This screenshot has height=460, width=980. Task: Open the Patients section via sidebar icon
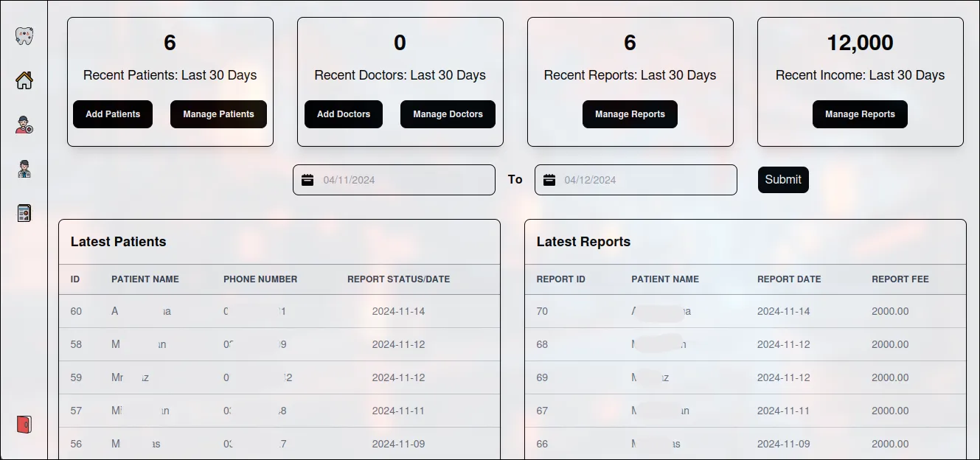tap(24, 125)
